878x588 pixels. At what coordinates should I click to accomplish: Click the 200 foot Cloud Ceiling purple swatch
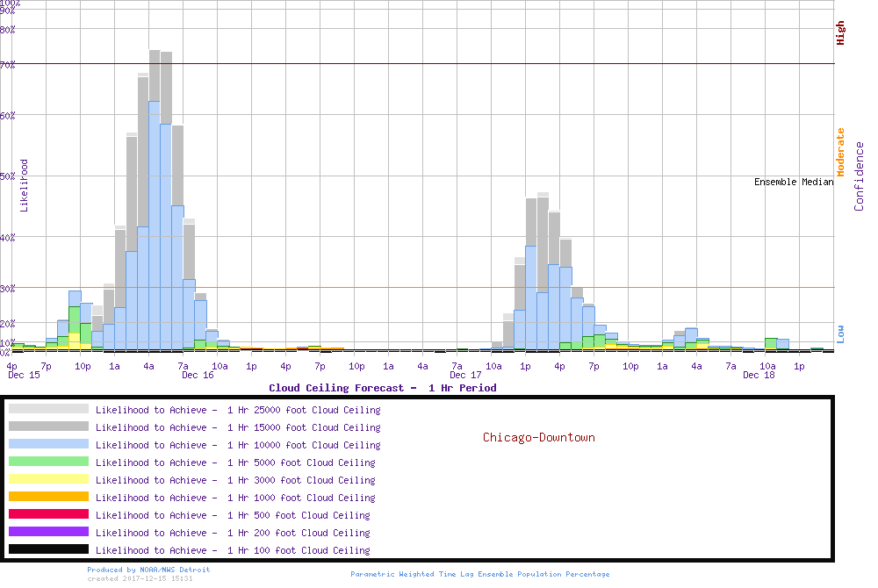pos(48,532)
